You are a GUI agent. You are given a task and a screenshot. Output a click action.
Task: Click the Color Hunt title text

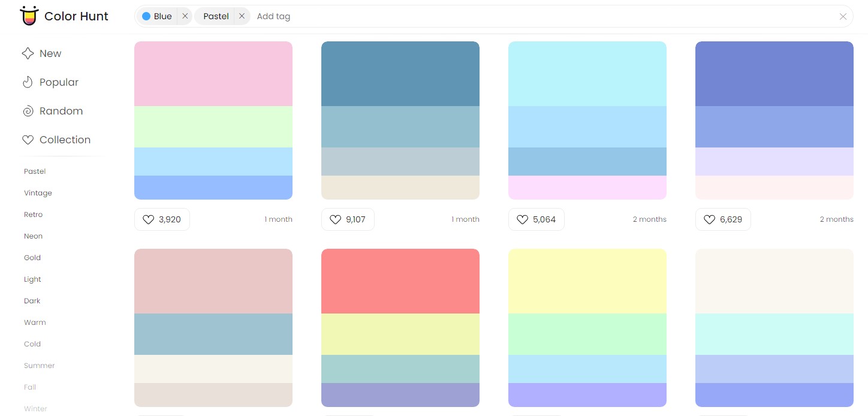(76, 16)
